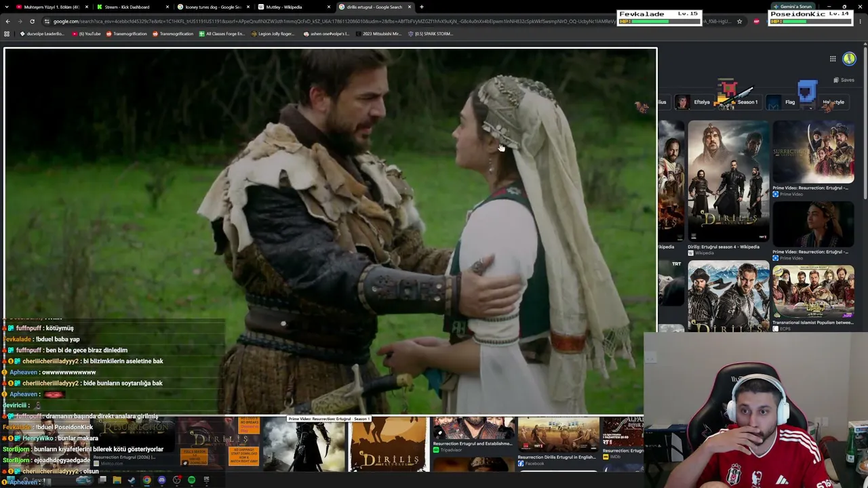Open Steam from the taskbar
The image size is (868, 488).
132,481
